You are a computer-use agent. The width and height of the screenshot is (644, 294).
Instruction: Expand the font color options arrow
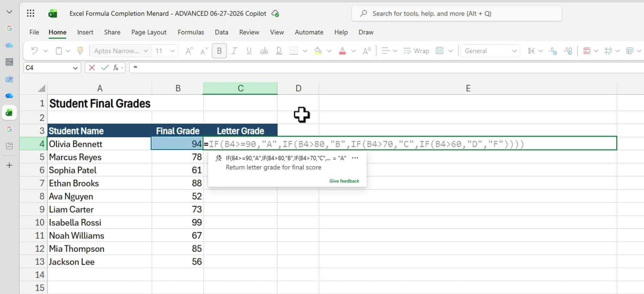353,51
